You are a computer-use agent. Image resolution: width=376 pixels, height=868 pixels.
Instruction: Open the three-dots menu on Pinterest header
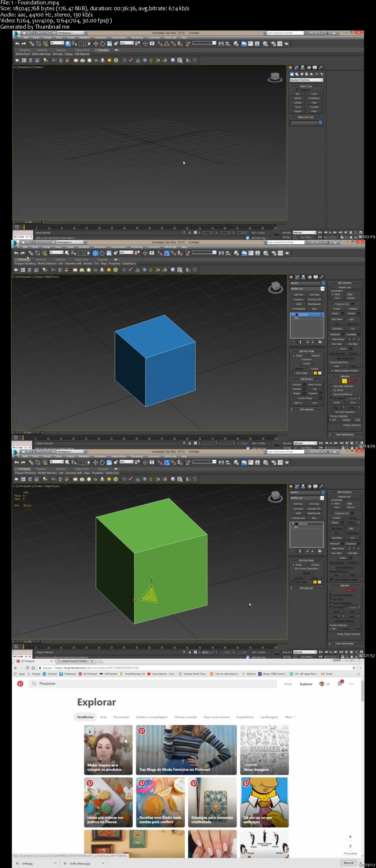click(x=351, y=684)
